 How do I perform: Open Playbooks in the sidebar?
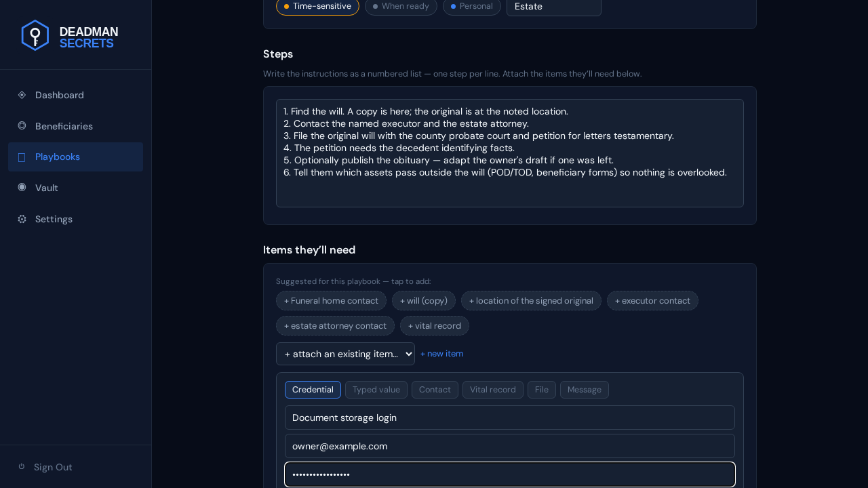tap(75, 157)
